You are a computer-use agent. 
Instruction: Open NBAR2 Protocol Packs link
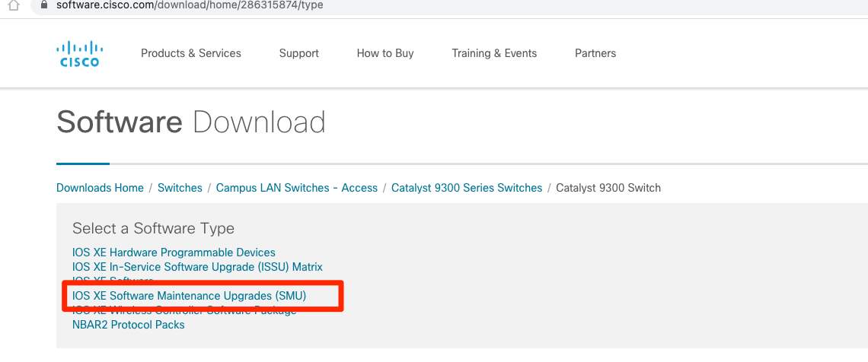tap(128, 325)
